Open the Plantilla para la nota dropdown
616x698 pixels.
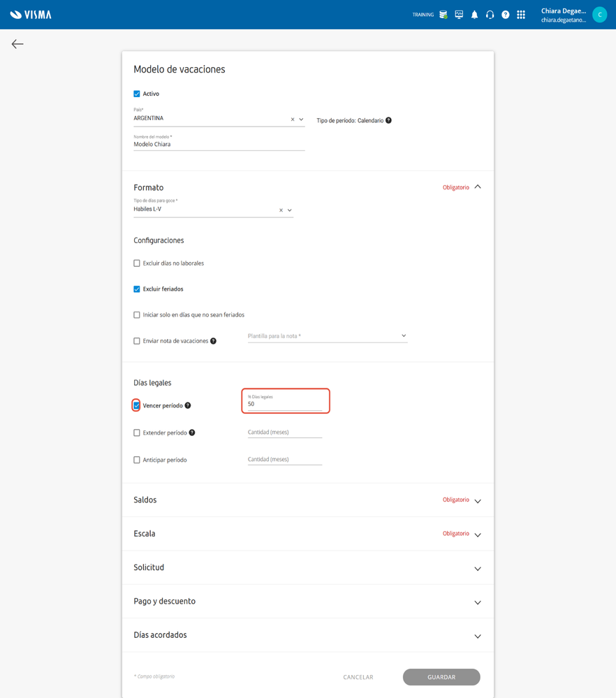coord(327,336)
